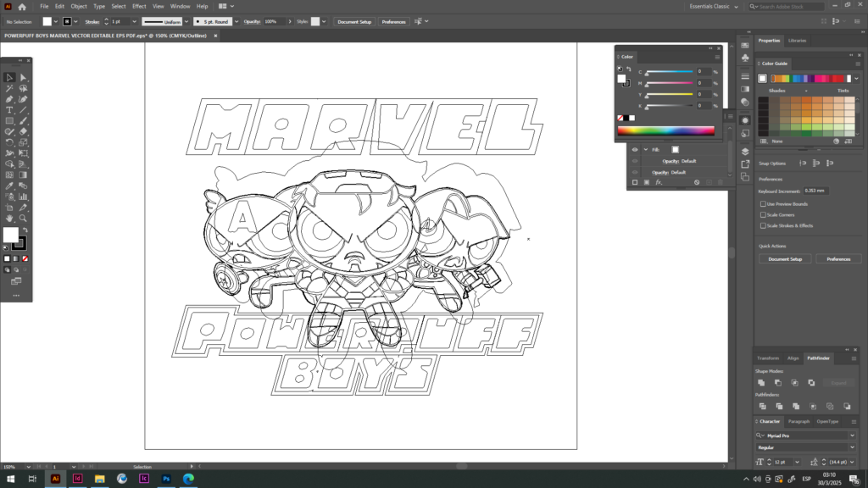
Task: Select the Pen tool
Action: [9, 99]
